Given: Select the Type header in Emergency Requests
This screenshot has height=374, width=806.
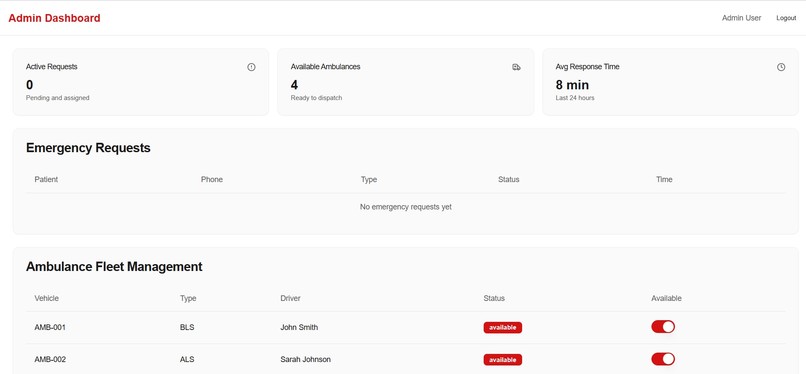Looking at the screenshot, I should point(369,179).
